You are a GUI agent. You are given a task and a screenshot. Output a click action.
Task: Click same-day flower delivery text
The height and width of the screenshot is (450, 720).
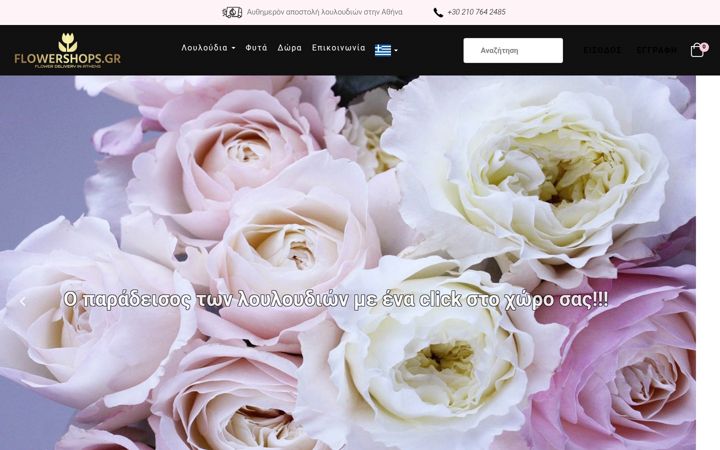[x=325, y=12]
